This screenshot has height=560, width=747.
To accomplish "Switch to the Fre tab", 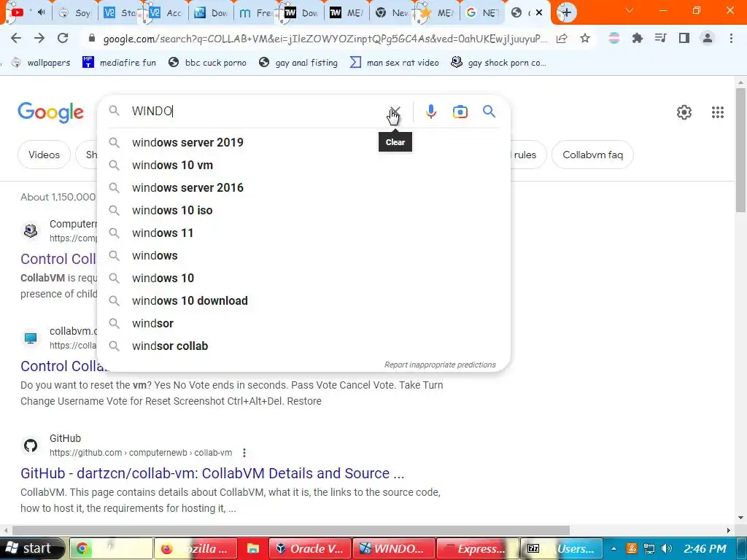I will coord(256,13).
